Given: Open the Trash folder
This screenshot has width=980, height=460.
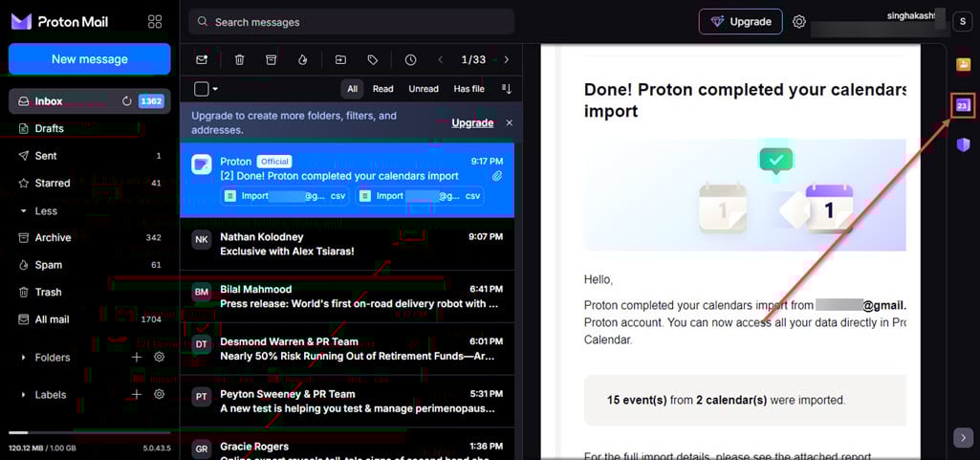Looking at the screenshot, I should [89, 292].
